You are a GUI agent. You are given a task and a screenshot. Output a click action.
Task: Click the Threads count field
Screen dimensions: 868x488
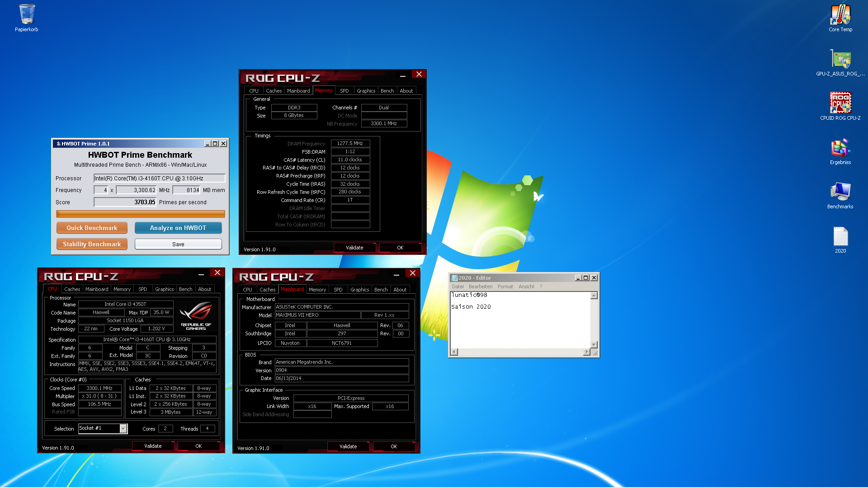(207, 429)
